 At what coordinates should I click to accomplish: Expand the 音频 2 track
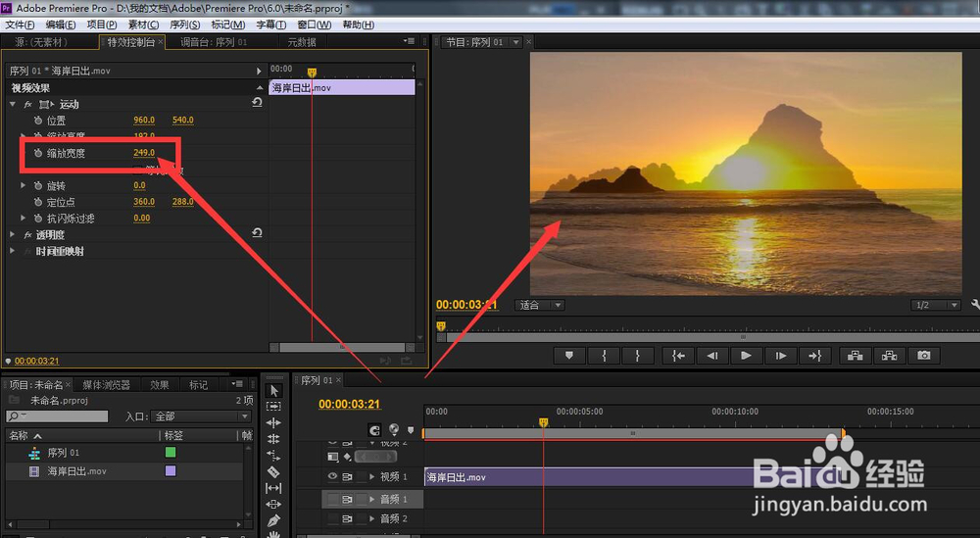(x=371, y=518)
